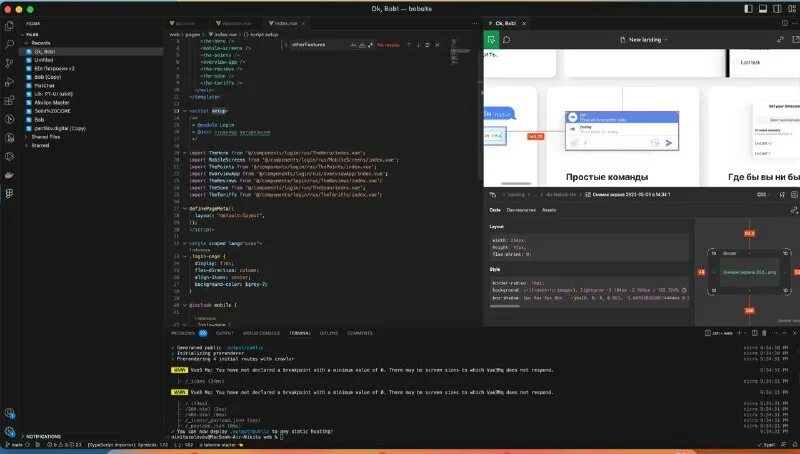Image resolution: width=800 pixels, height=454 pixels.
Task: Click send arrow in chat mockup
Action: [669, 143]
